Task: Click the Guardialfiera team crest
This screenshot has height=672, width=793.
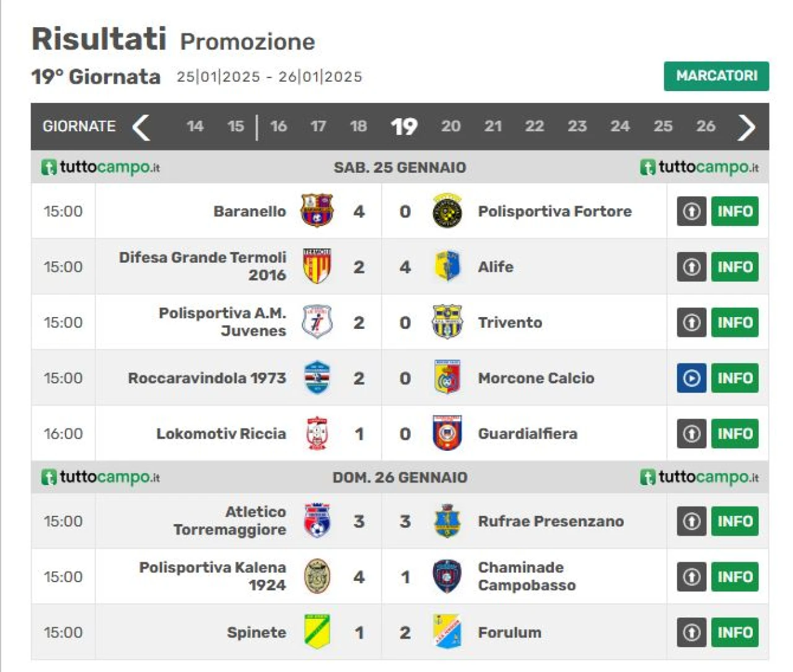Action: click(x=447, y=434)
